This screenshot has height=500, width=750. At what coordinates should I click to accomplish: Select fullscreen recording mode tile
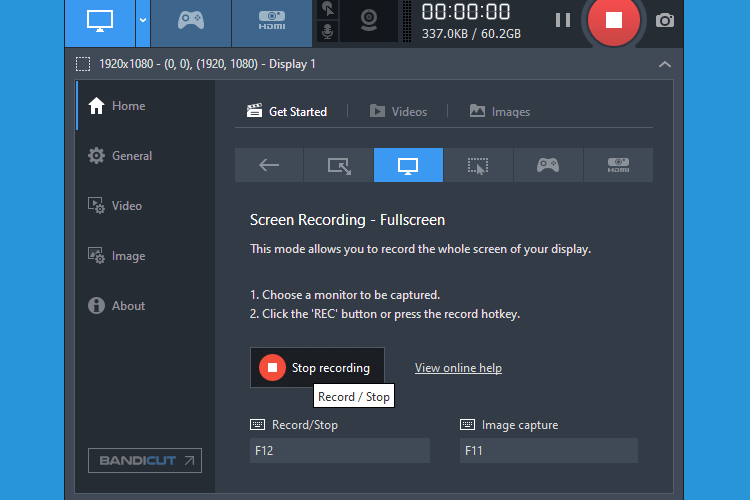pyautogui.click(x=408, y=165)
